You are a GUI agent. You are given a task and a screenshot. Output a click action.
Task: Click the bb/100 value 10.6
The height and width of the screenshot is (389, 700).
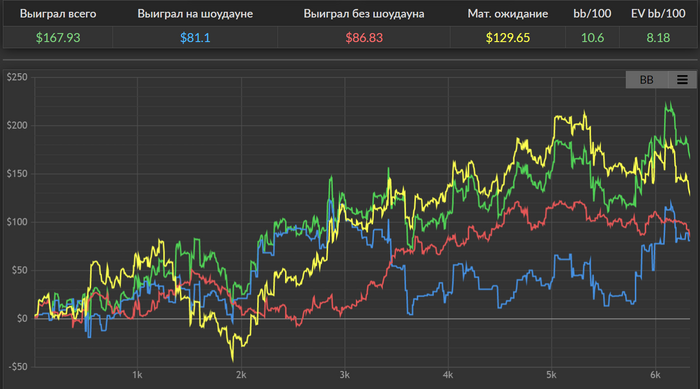(592, 38)
